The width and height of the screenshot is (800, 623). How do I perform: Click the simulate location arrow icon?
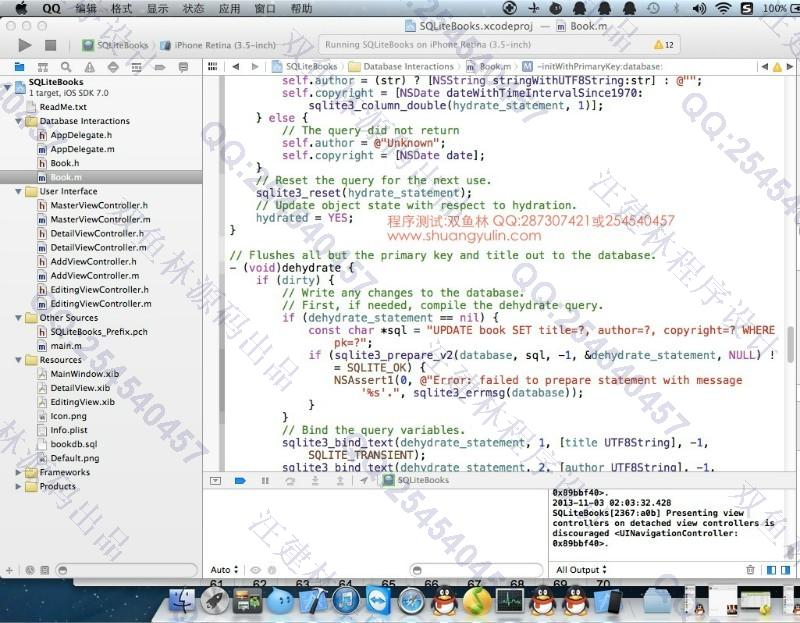click(x=364, y=481)
